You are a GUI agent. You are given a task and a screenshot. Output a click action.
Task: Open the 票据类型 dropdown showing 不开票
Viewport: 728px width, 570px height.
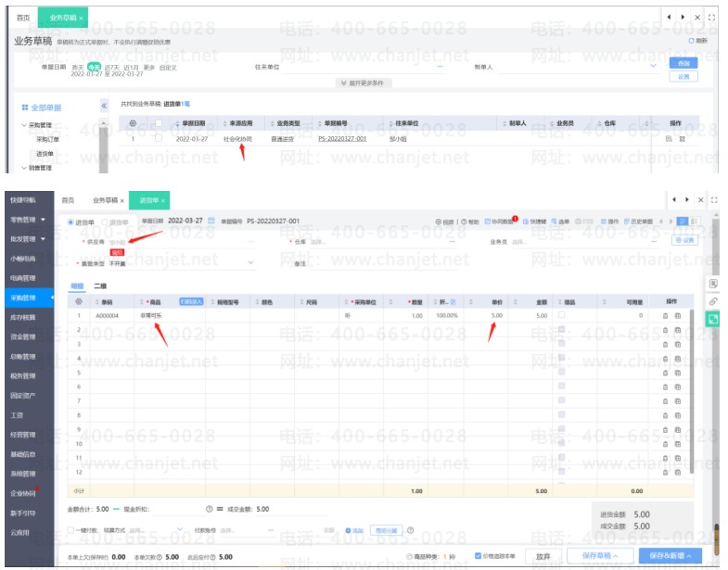coord(250,262)
